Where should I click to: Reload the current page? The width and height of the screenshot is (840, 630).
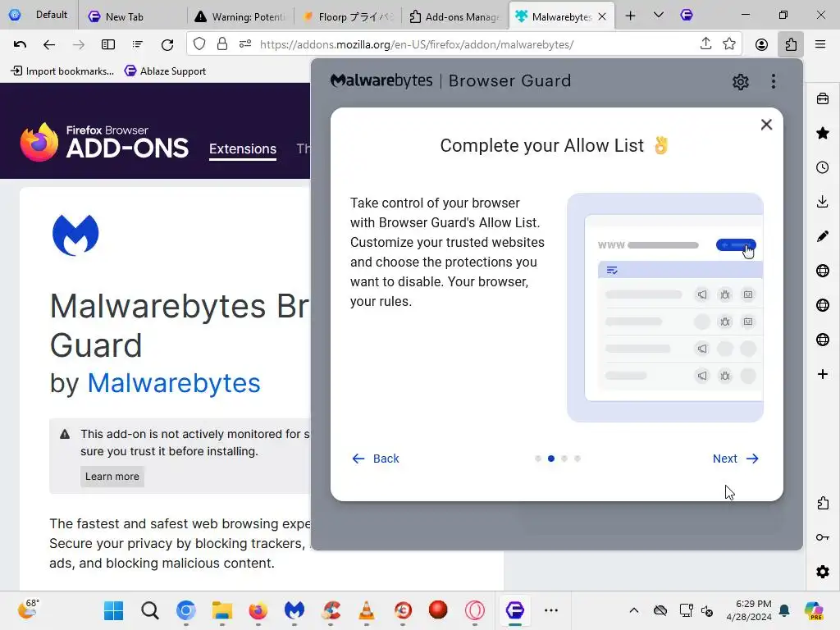point(167,44)
